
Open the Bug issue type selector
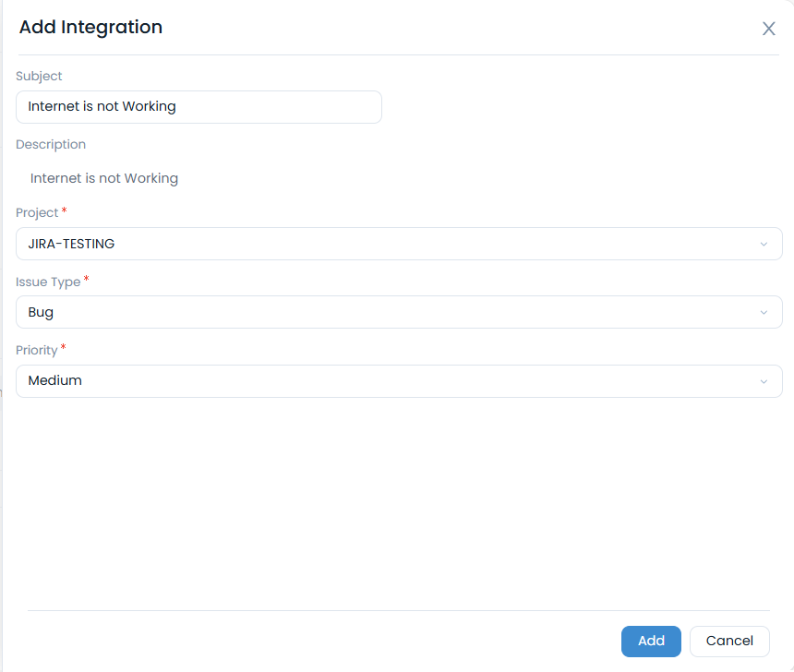[397, 312]
